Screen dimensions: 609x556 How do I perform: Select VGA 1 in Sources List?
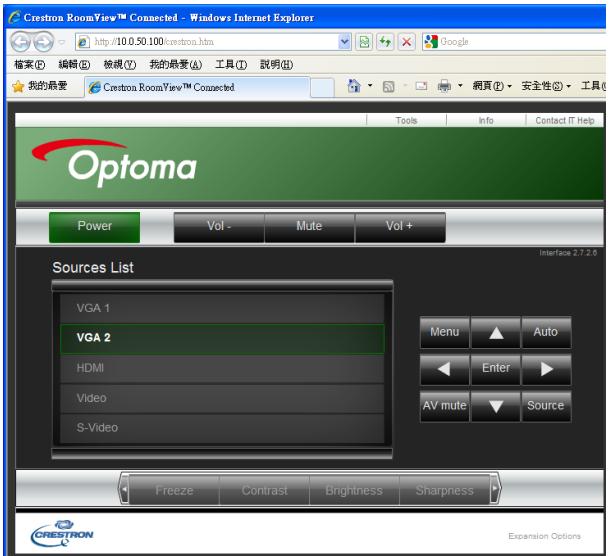(x=222, y=308)
